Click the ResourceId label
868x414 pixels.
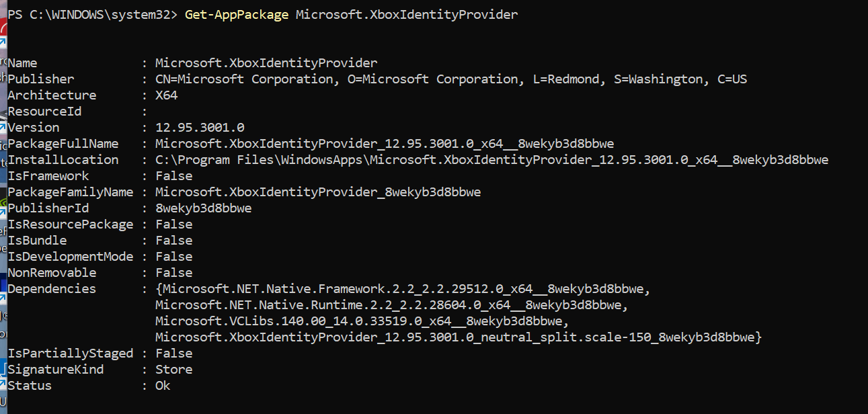coord(44,112)
